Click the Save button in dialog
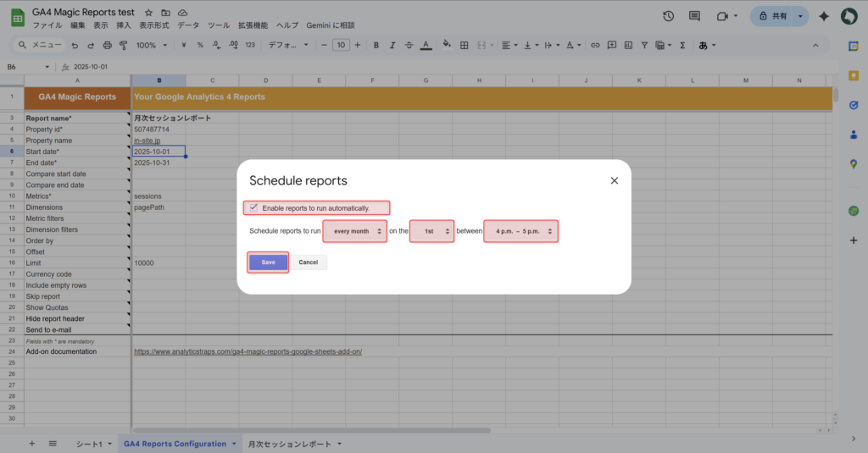 [x=268, y=262]
